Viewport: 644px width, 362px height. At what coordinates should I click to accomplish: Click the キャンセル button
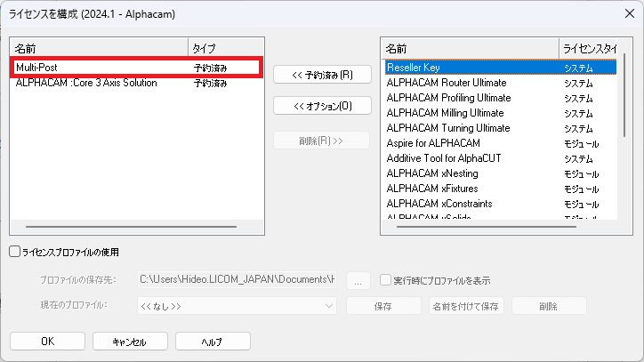point(130,341)
